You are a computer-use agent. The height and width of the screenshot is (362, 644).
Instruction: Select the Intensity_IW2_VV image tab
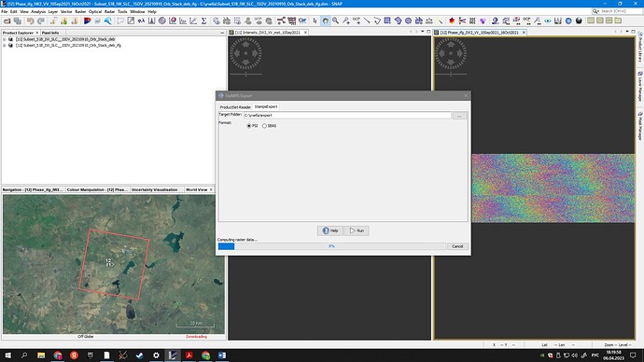point(267,32)
